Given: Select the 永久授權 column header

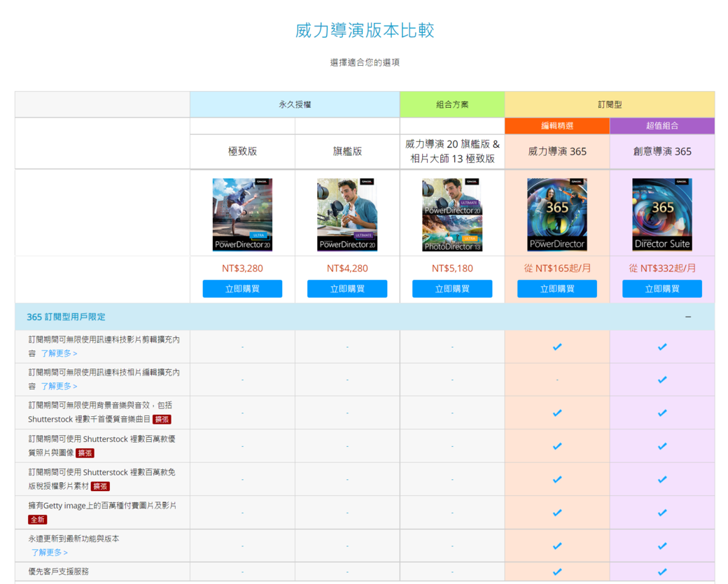Looking at the screenshot, I should [295, 104].
